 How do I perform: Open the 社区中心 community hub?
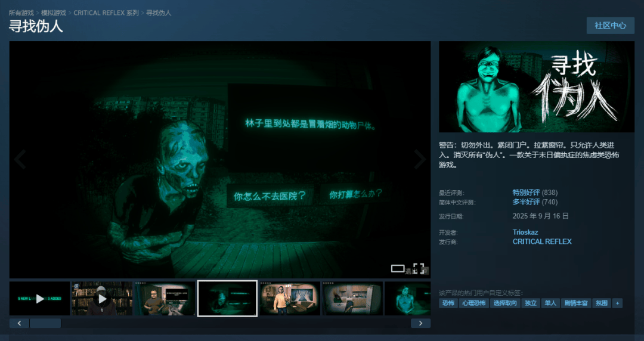611,26
